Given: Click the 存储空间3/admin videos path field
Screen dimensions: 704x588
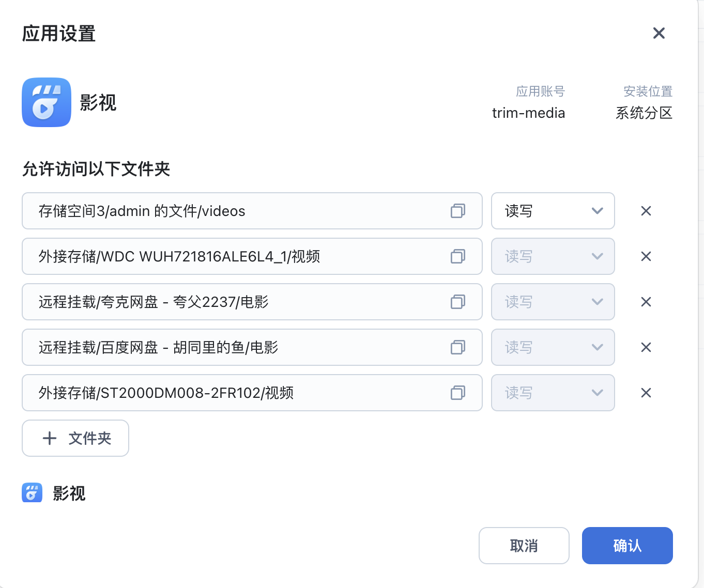Looking at the screenshot, I should [233, 211].
